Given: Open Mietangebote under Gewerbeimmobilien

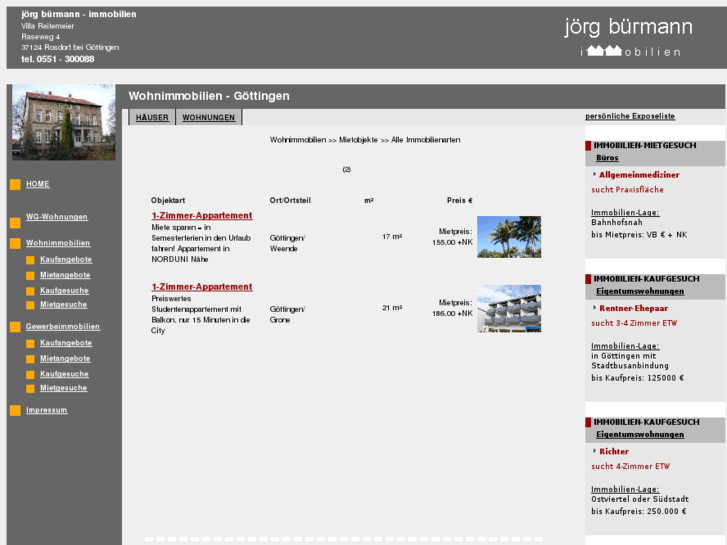Looking at the screenshot, I should coord(65,359).
